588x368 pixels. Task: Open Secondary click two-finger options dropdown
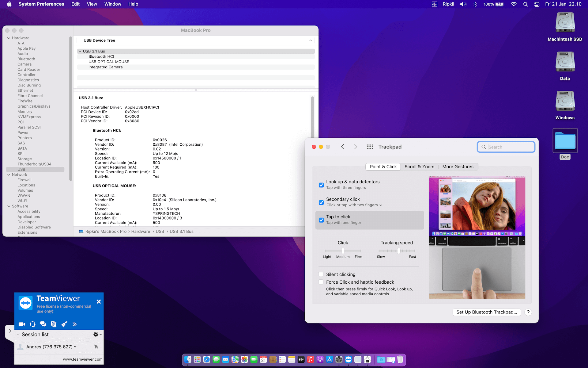354,205
